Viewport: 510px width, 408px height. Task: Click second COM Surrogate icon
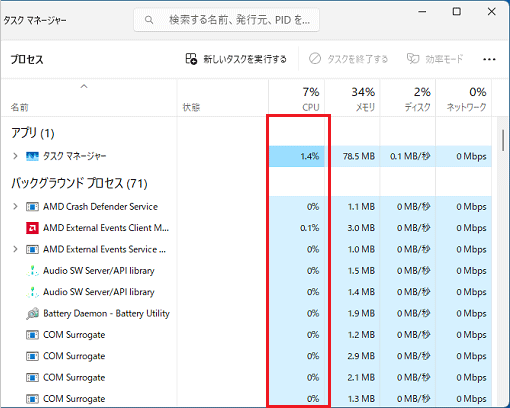point(32,356)
